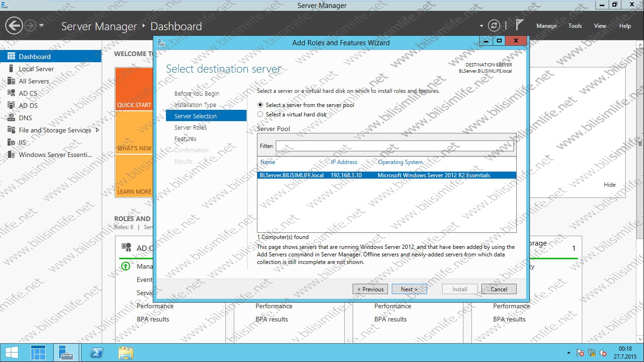644x362 pixels.
Task: Go to Server Selection wizard step
Action: coord(206,116)
